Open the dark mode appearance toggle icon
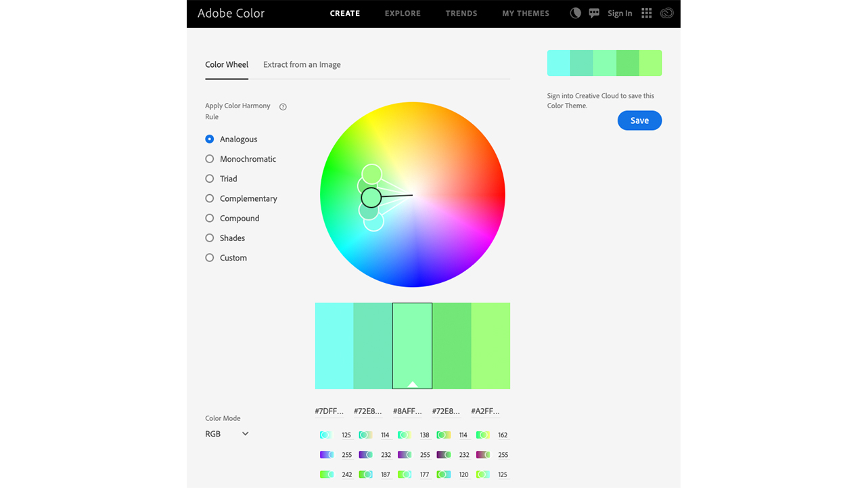868x488 pixels. [x=575, y=13]
